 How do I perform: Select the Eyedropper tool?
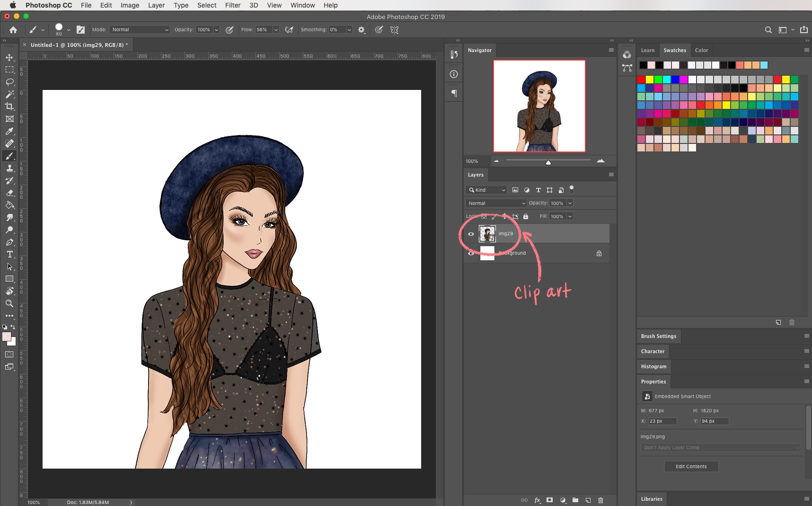(9, 131)
